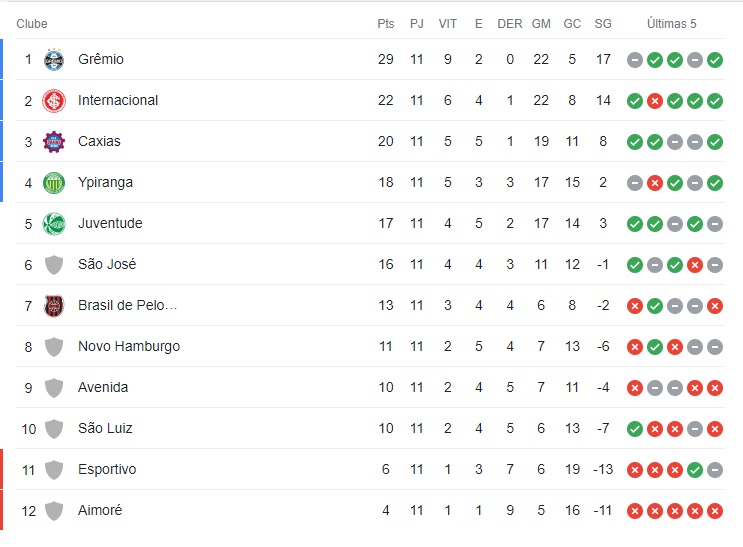Screen dimensions: 743x547
Task: Click the Internacional club crest icon
Action: coord(54,101)
